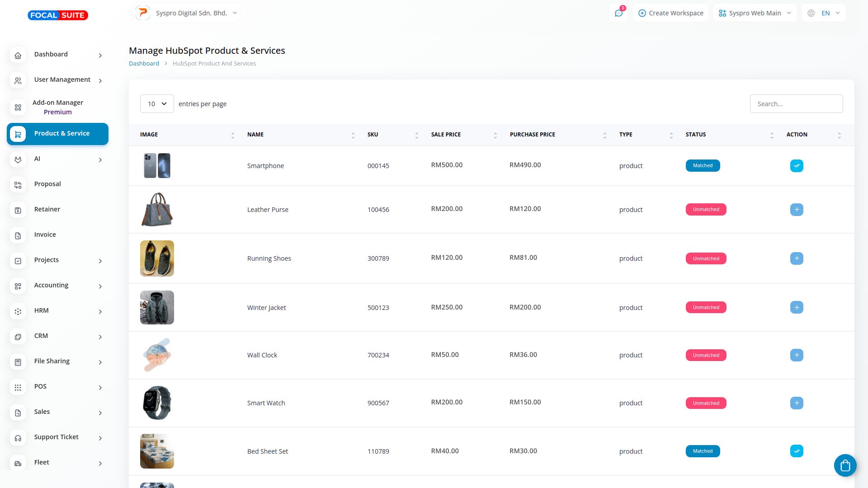Open Syspro Digital Sdn. Bhd. company dropdown
868x488 pixels.
click(187, 13)
